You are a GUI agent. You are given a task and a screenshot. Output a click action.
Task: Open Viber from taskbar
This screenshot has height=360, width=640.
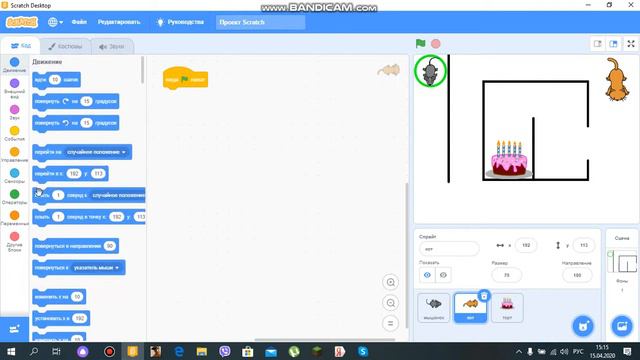[x=224, y=351]
